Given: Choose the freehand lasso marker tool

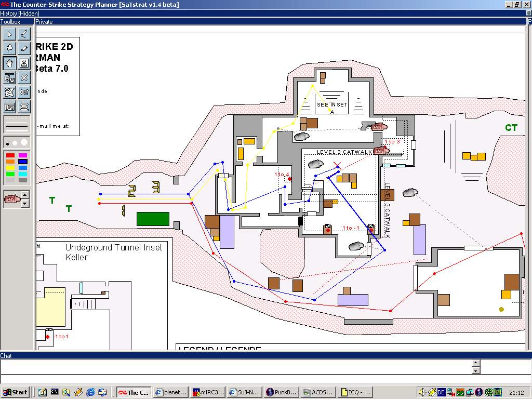Looking at the screenshot, I should coord(9,48).
